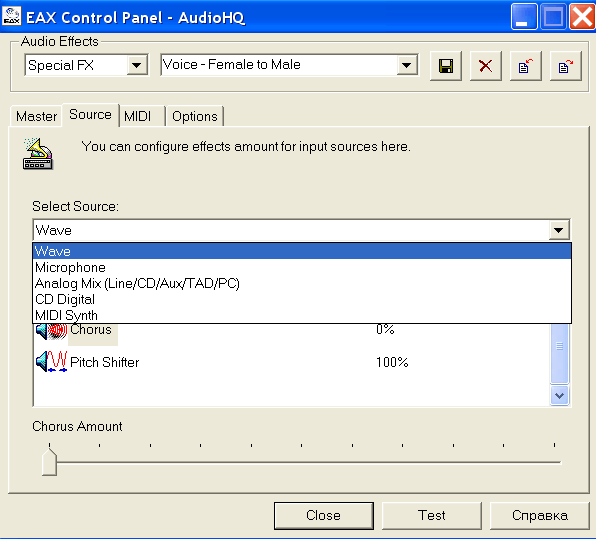Select Microphone from the source list
This screenshot has width=596, height=539.
(302, 267)
